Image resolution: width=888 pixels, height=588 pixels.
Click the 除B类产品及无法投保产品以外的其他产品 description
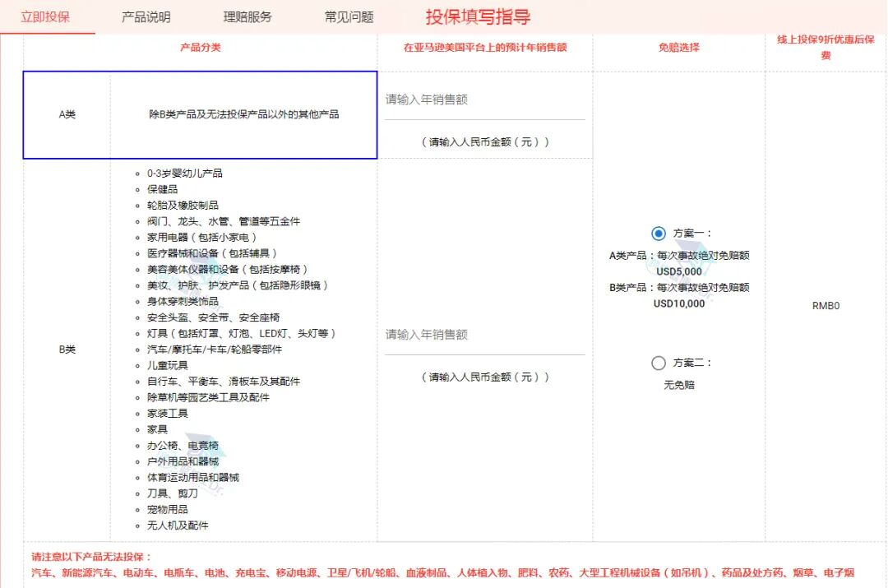click(244, 114)
